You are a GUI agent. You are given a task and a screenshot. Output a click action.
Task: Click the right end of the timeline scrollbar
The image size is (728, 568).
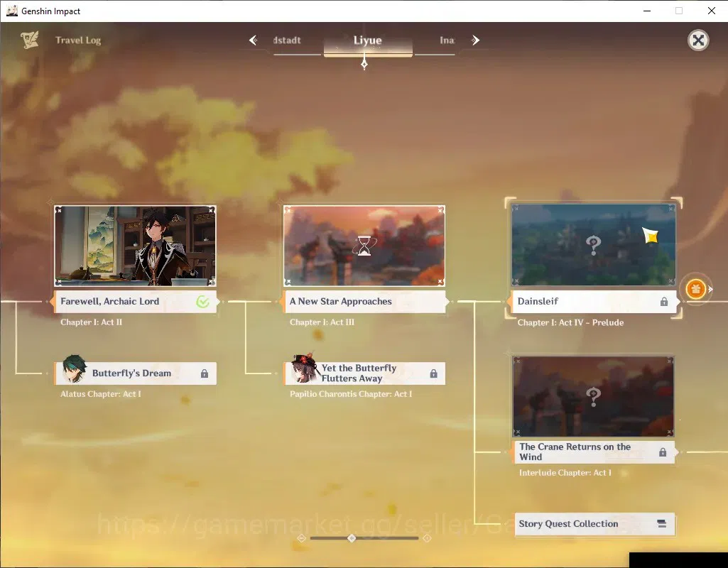pos(427,538)
